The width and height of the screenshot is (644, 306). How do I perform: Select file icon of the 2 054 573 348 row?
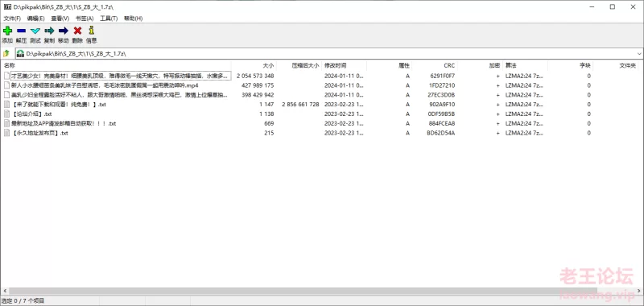point(6,76)
